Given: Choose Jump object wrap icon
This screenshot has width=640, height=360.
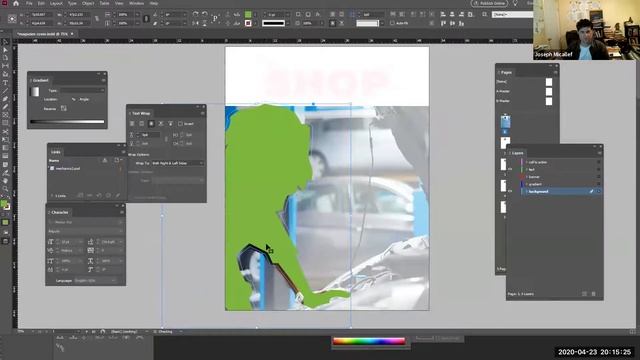Looking at the screenshot, I should pyautogui.click(x=161, y=124).
